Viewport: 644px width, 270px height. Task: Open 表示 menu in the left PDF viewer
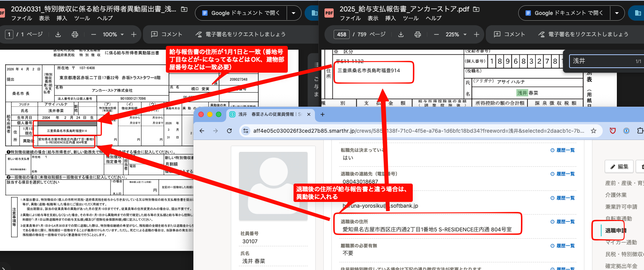44,18
